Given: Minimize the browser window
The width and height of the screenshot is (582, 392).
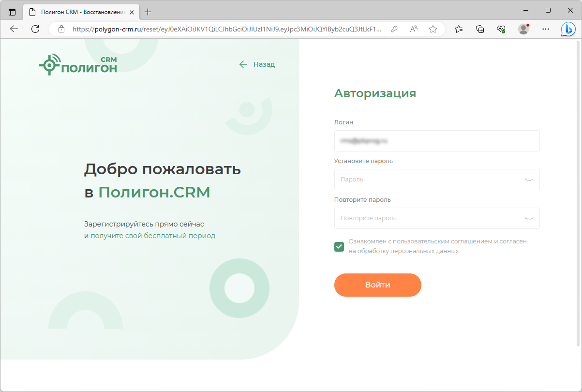Looking at the screenshot, I should click(x=526, y=10).
